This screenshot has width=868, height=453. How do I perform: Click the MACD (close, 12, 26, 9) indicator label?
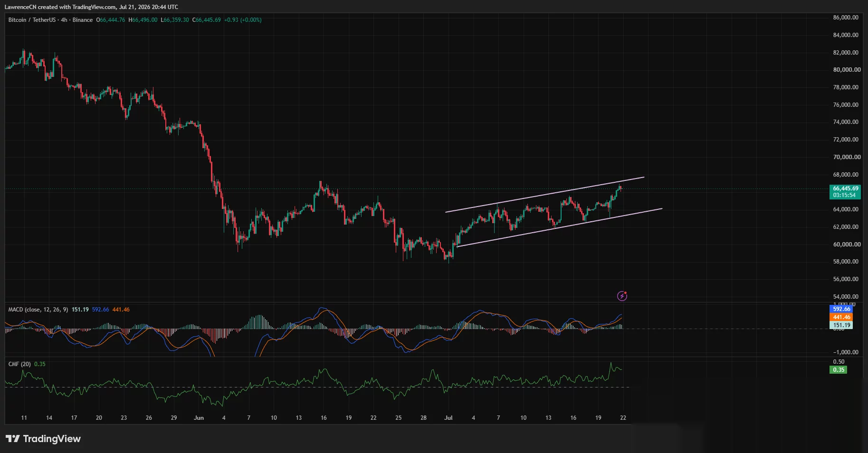pyautogui.click(x=38, y=310)
